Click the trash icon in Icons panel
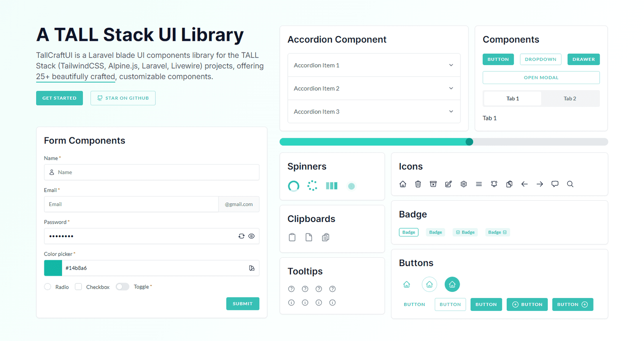Image resolution: width=644 pixels, height=341 pixels. click(418, 184)
